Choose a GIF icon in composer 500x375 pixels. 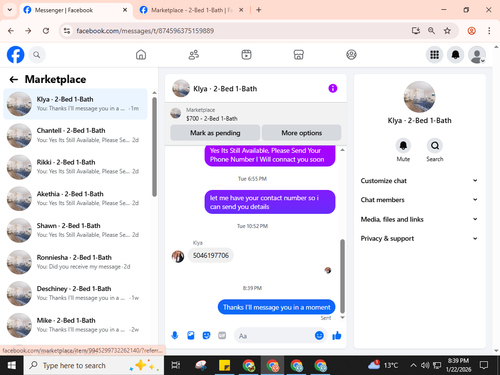click(x=222, y=335)
